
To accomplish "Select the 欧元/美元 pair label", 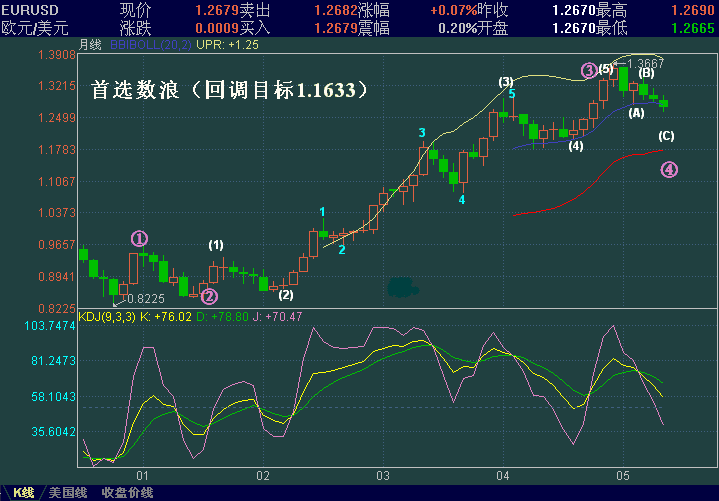I will pos(35,28).
